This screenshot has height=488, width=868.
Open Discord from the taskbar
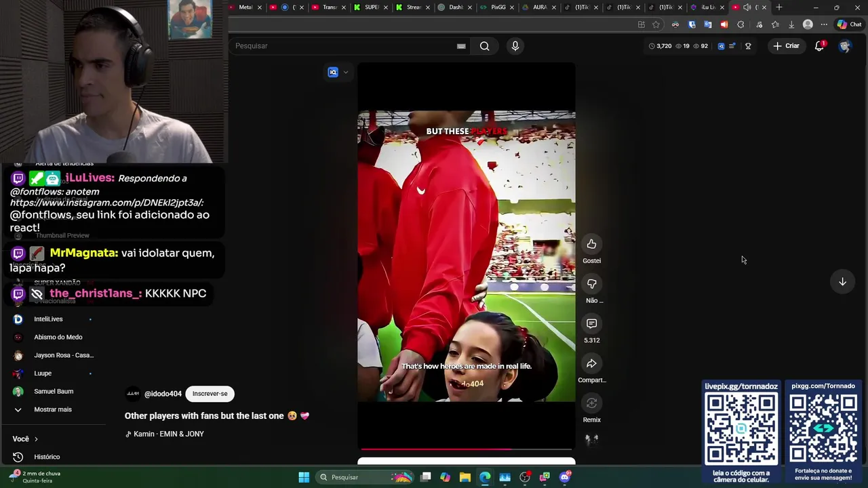pos(565,477)
